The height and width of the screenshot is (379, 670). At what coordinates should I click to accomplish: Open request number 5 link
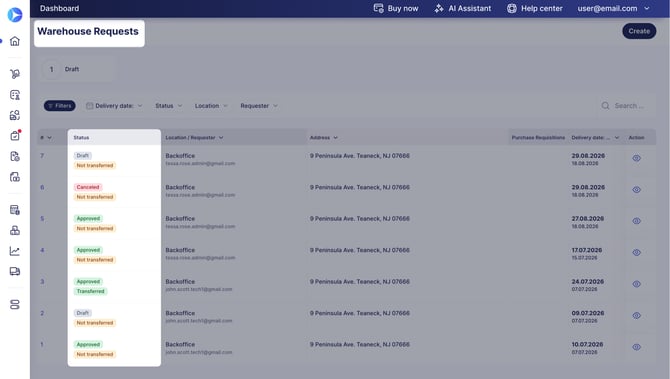point(42,218)
